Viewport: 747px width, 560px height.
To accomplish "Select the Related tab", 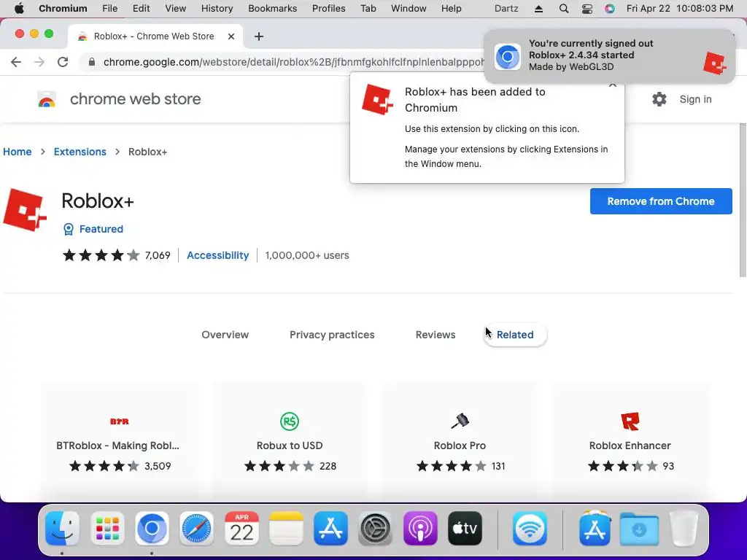I will pos(515,335).
